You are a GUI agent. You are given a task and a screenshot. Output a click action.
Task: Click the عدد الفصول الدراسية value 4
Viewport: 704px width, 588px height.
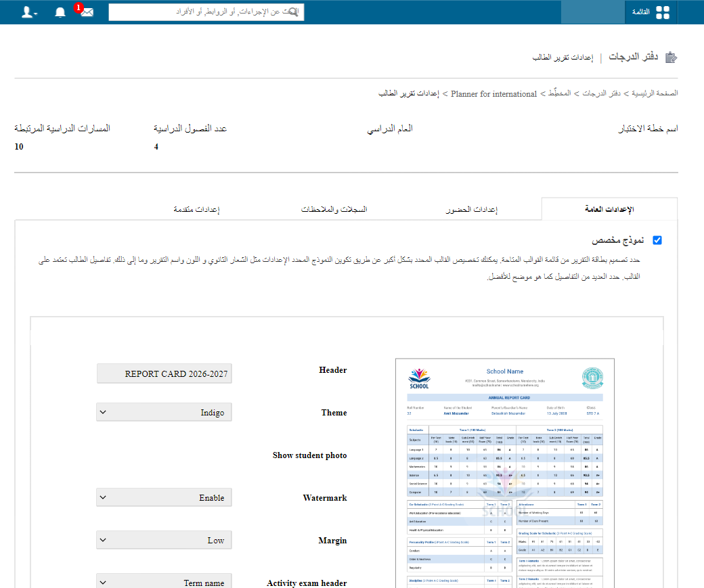click(x=156, y=147)
